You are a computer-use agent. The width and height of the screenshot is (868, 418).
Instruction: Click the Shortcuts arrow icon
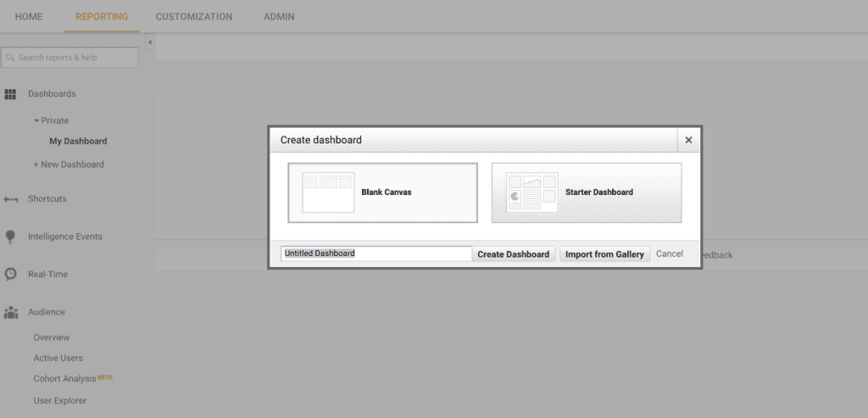click(10, 199)
